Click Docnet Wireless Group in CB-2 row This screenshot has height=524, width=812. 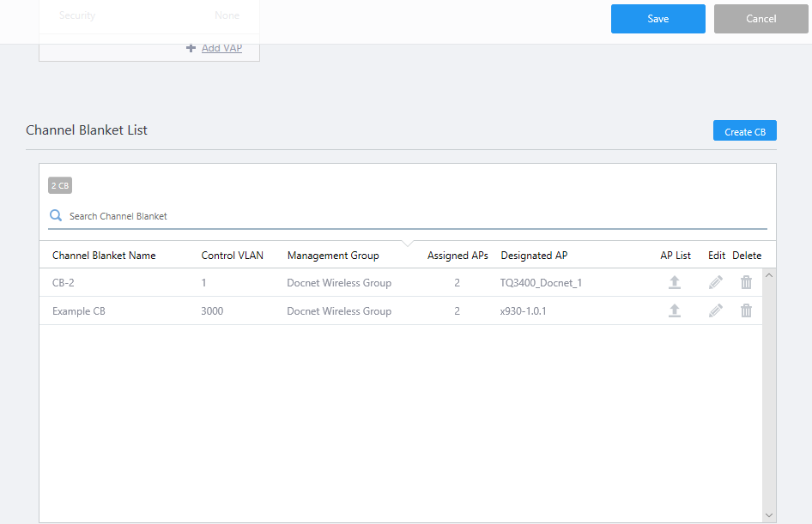(x=339, y=283)
